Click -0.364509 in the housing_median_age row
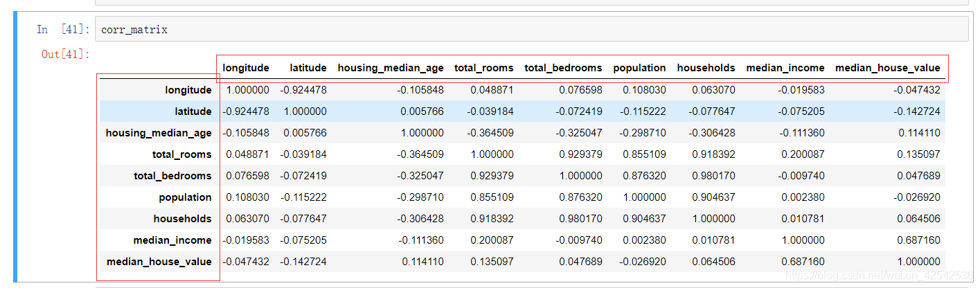 pos(490,133)
